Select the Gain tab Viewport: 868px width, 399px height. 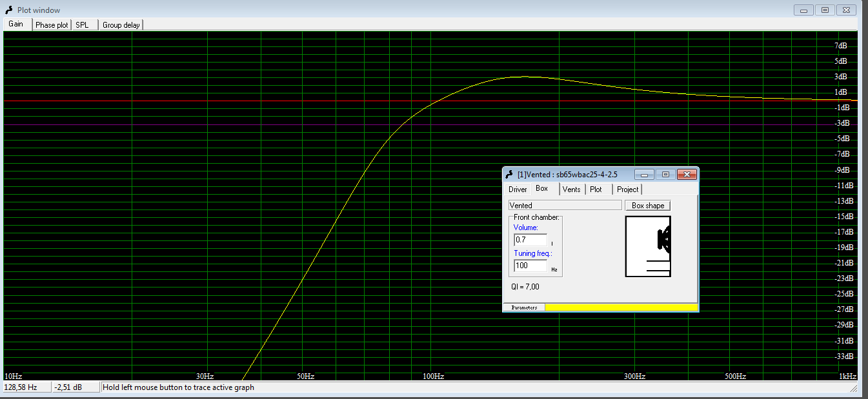(x=15, y=24)
